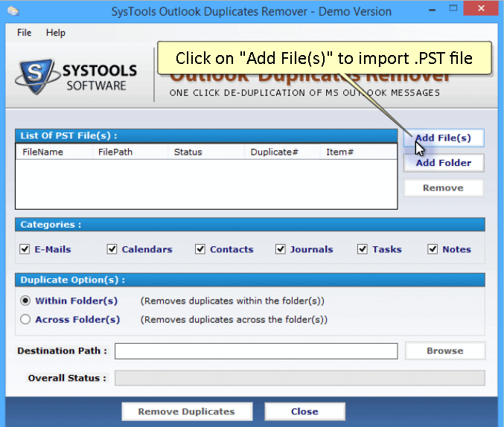Viewport: 504px width, 427px height.
Task: Click the Remove Duplicates button
Action: point(187,411)
